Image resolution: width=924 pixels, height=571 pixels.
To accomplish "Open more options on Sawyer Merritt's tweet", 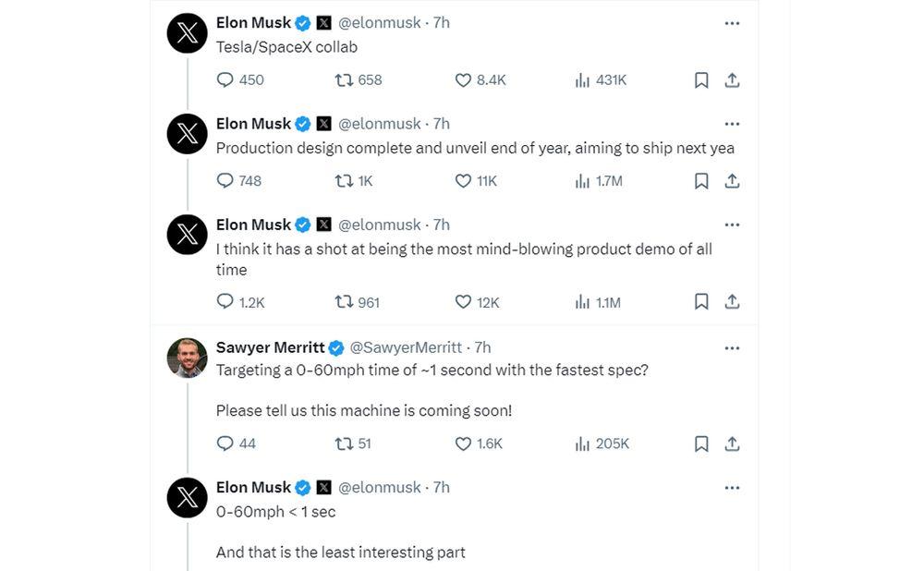I will (x=732, y=348).
